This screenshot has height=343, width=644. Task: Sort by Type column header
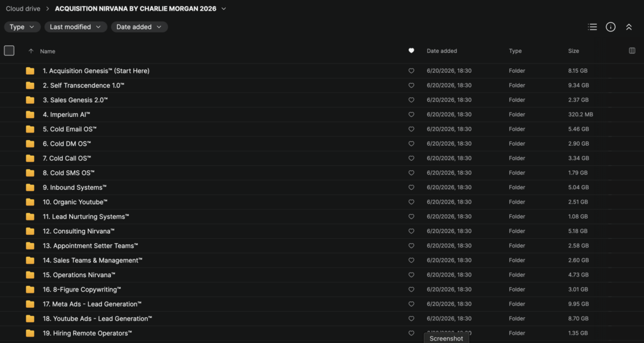(x=515, y=51)
